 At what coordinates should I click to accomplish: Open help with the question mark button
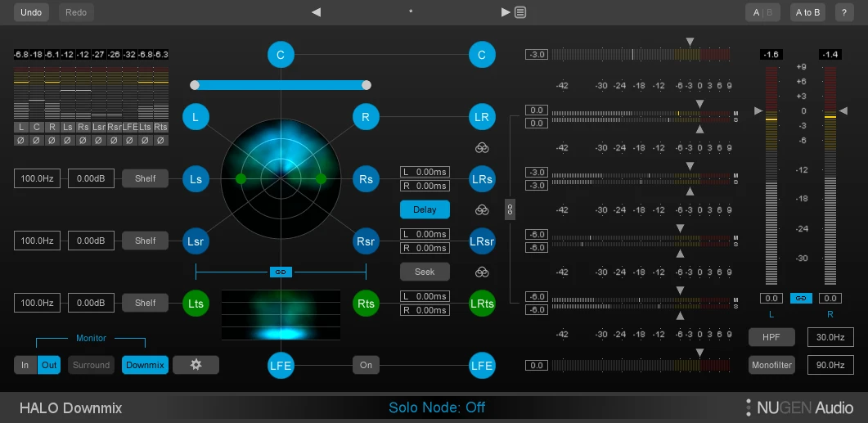(x=843, y=12)
